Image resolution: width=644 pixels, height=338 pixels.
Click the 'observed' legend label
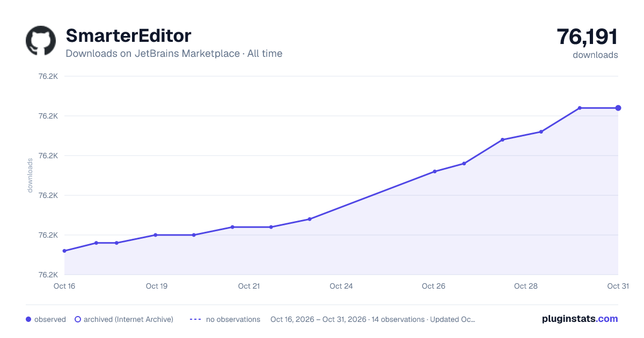click(x=50, y=319)
